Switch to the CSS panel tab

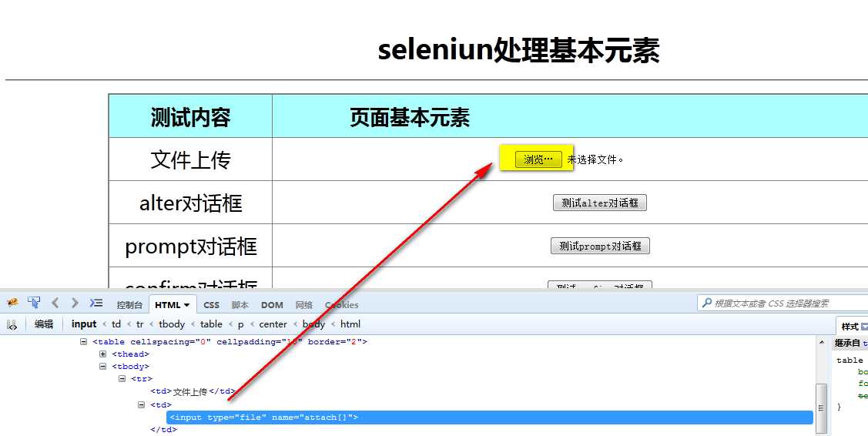click(x=212, y=305)
